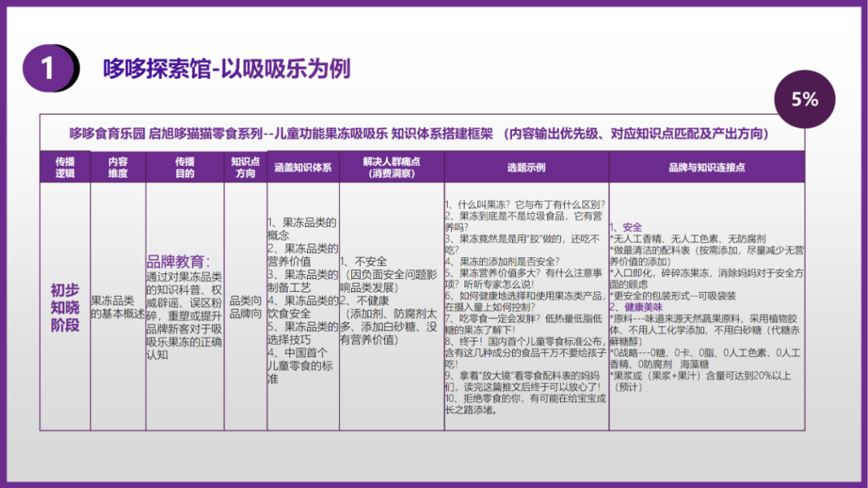
Task: Click the note "（因负面安全问题影响品类发展）"
Action: 389,281
